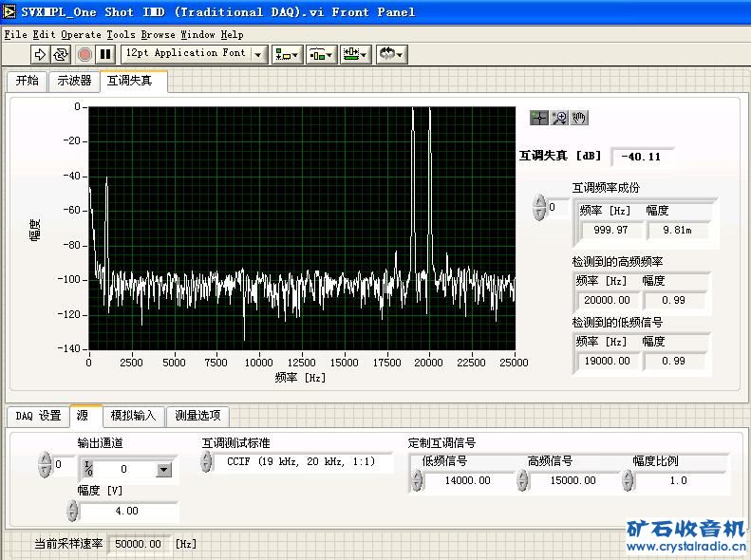Click the Run arrow button
Image resolution: width=751 pixels, height=560 pixels.
(40, 54)
